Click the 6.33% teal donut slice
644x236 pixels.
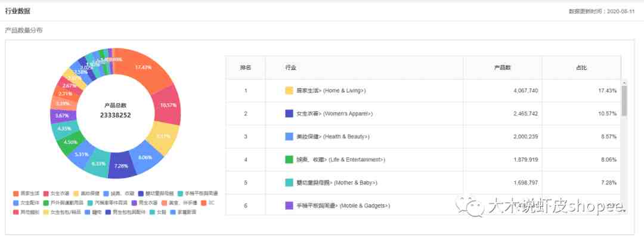(x=98, y=163)
